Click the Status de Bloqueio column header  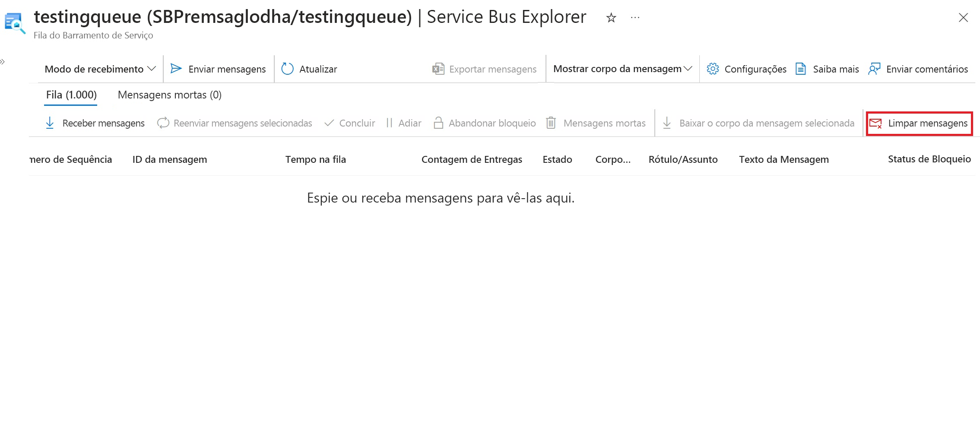tap(929, 159)
